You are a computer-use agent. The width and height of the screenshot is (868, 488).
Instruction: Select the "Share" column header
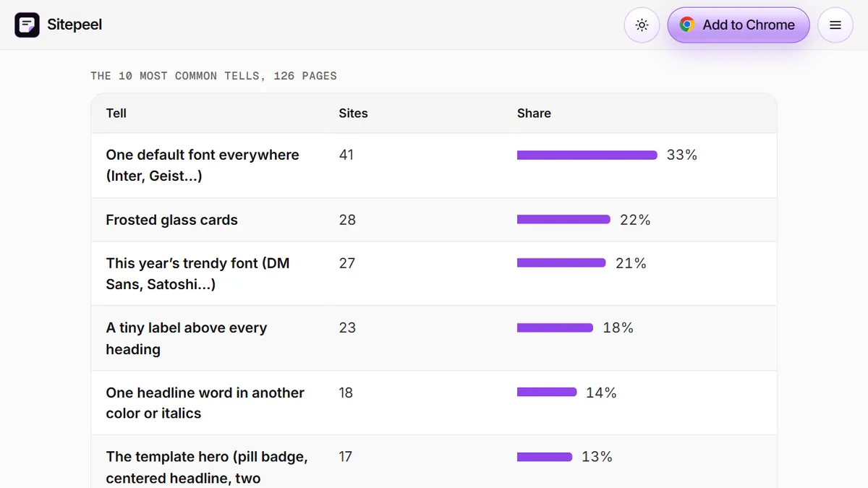point(534,114)
